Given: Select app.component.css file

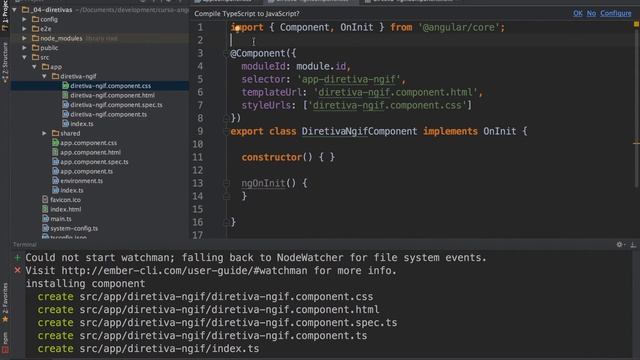Looking at the screenshot, I should point(88,143).
